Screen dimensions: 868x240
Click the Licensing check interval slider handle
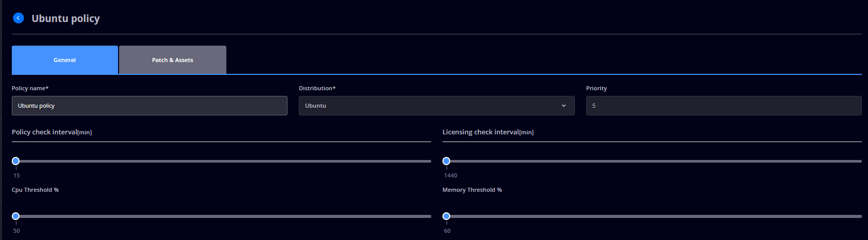447,161
